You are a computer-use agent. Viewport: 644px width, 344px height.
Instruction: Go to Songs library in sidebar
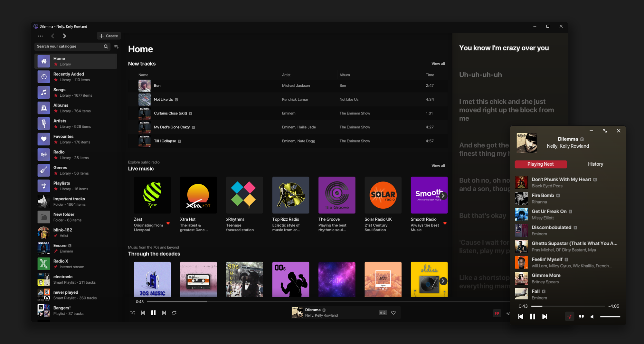(76, 93)
